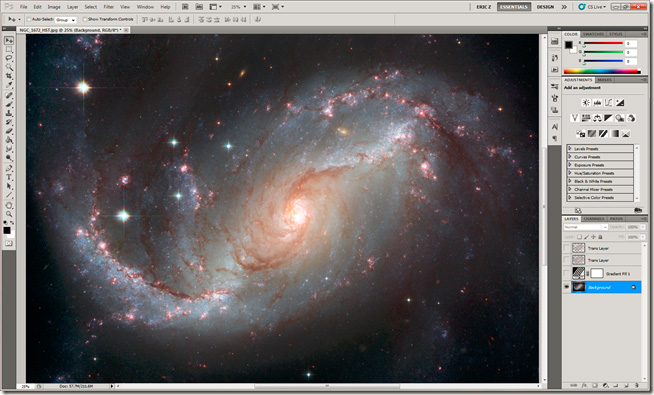The height and width of the screenshot is (395, 654).
Task: Click the delete layer trash icon
Action: pyautogui.click(x=637, y=386)
